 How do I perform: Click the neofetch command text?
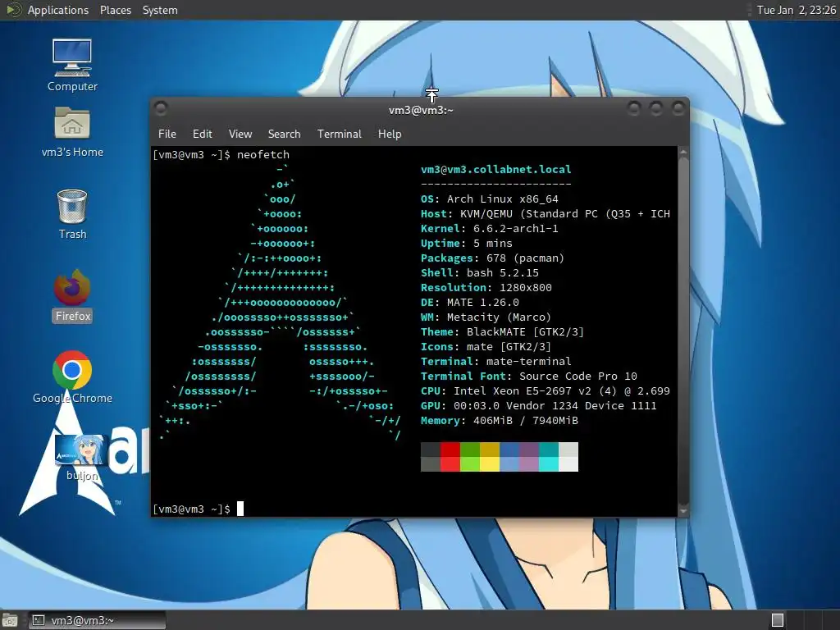pos(263,155)
